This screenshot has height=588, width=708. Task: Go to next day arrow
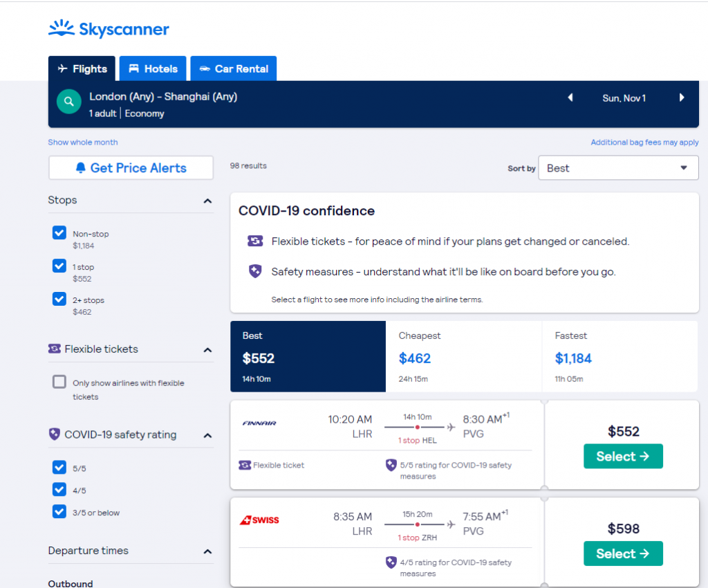(x=681, y=98)
